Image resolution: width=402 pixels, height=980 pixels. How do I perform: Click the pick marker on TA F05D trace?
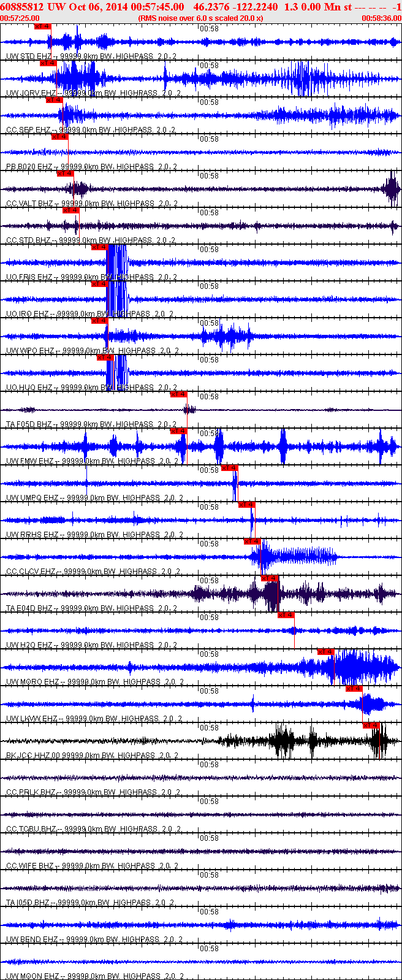(178, 394)
